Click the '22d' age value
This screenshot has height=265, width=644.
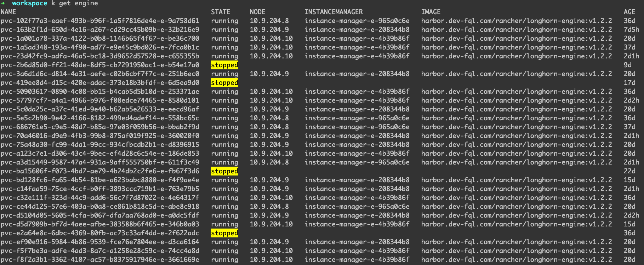(629, 171)
